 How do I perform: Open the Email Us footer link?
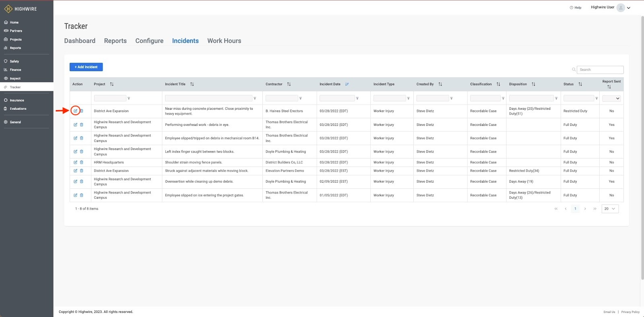609,312
